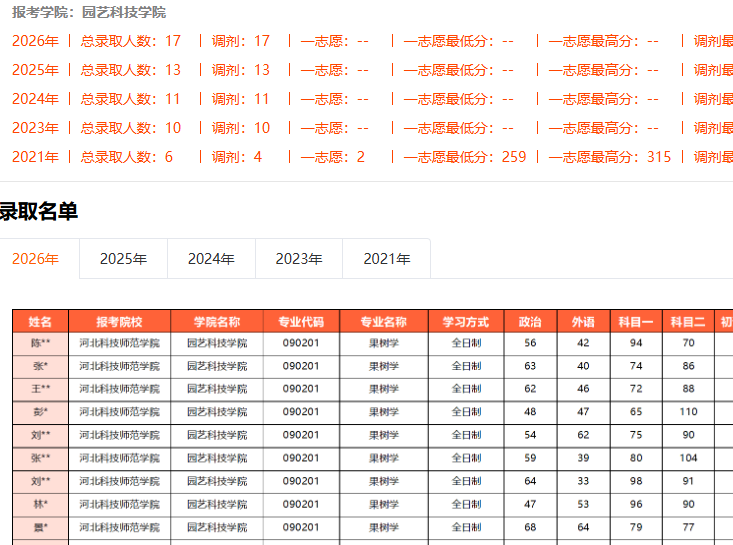The height and width of the screenshot is (545, 733).
Task: Select the name cell 彭*
Action: (40, 412)
